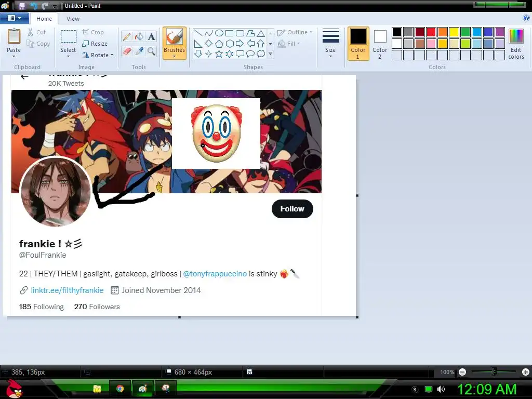The width and height of the screenshot is (532, 399).
Task: Expand the Fill dropdown
Action: pyautogui.click(x=299, y=44)
